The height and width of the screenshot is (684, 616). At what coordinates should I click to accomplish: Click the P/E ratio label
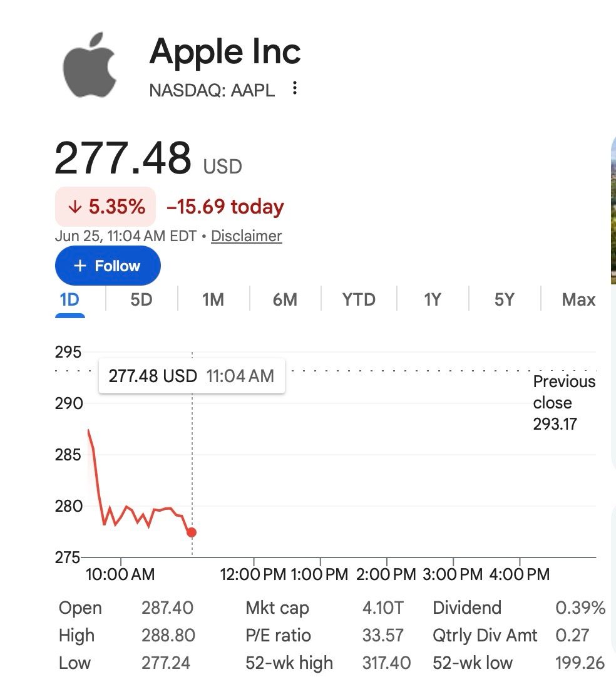(x=278, y=635)
